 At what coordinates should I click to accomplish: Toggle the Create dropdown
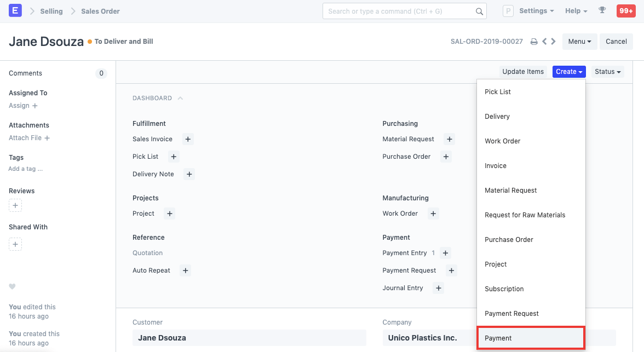coord(569,72)
